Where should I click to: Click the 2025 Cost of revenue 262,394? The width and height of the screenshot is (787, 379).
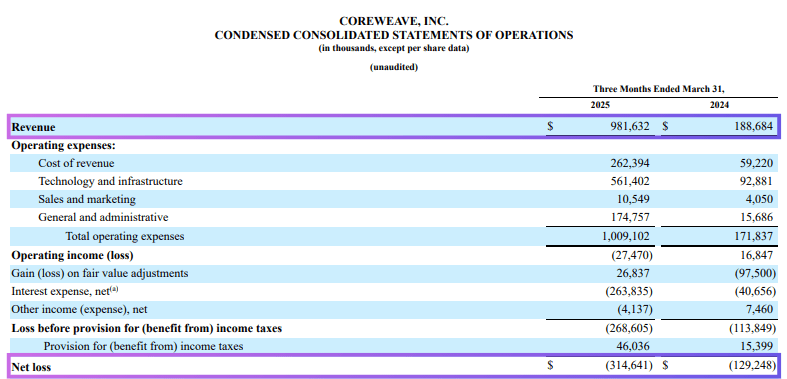tap(629, 163)
